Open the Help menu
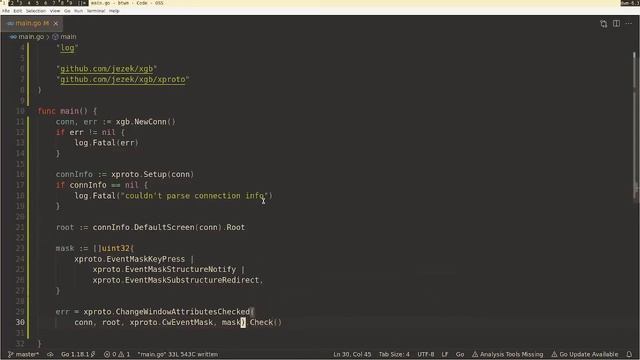This screenshot has width=640, height=360. click(x=114, y=11)
